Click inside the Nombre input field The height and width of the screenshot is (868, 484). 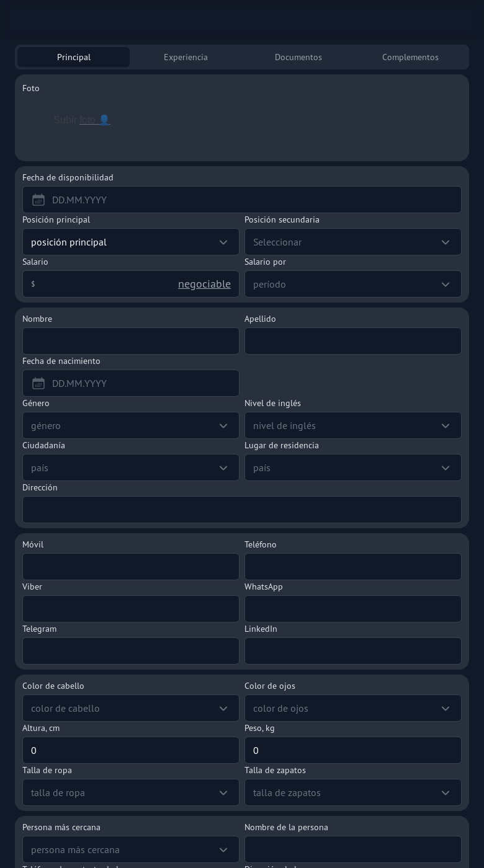(x=130, y=341)
